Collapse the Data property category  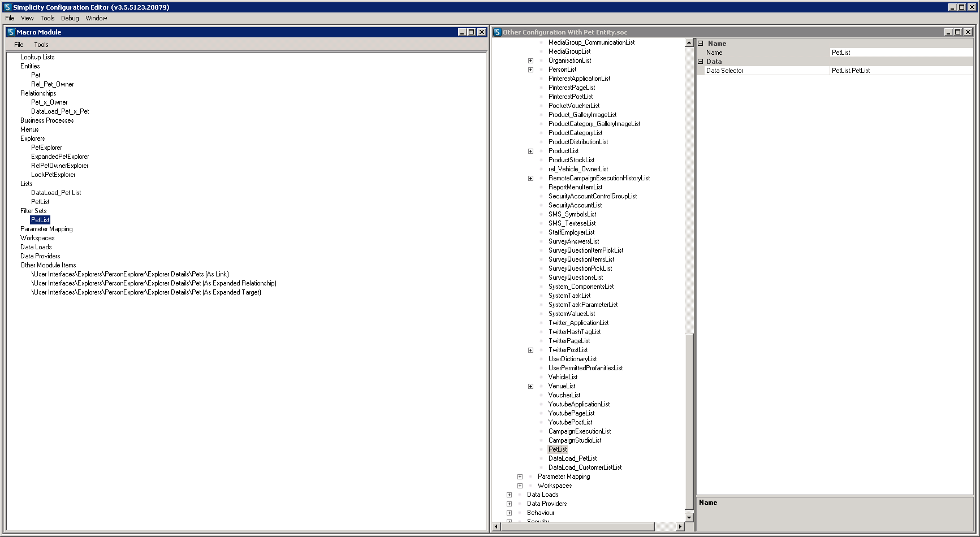[701, 62]
